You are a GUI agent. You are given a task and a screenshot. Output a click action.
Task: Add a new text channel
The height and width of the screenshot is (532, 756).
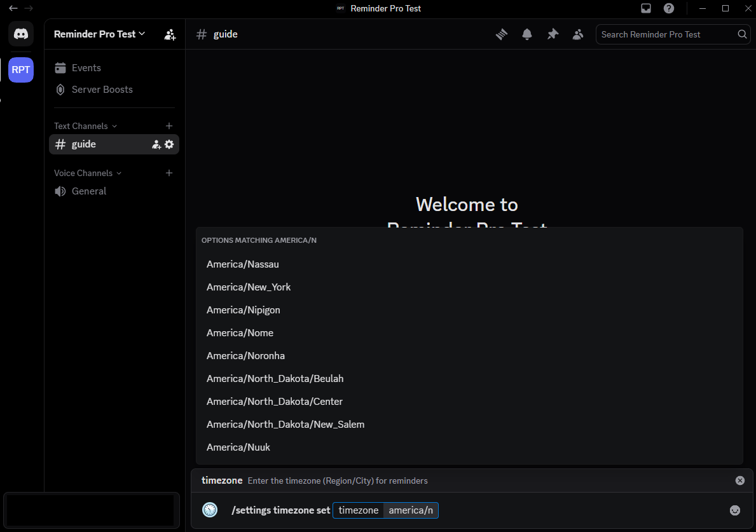pyautogui.click(x=169, y=126)
